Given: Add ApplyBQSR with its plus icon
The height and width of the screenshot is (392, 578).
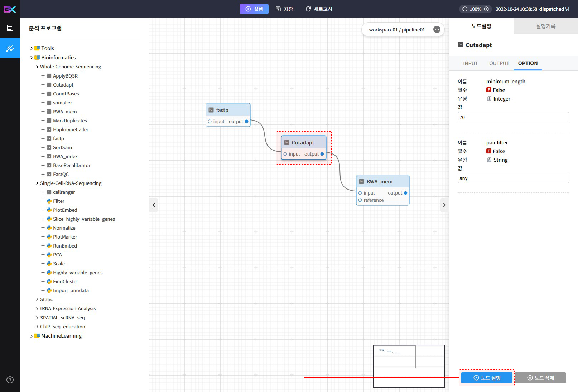Looking at the screenshot, I should 43,76.
